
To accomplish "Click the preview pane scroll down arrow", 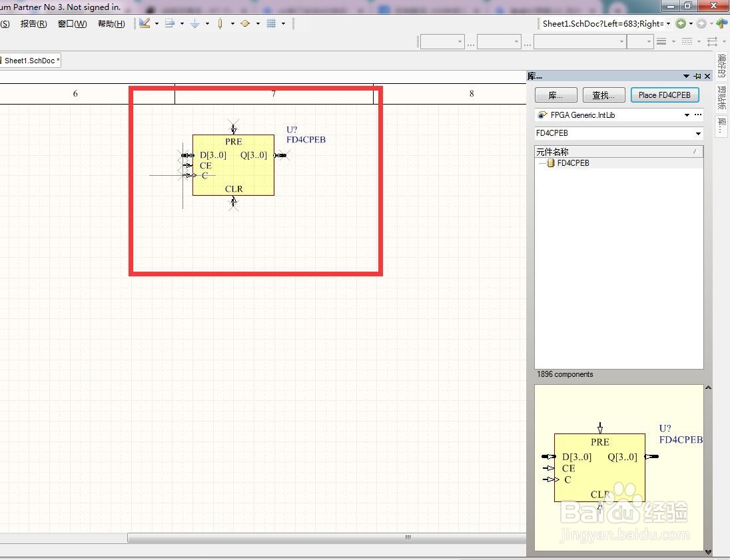I will click(708, 552).
